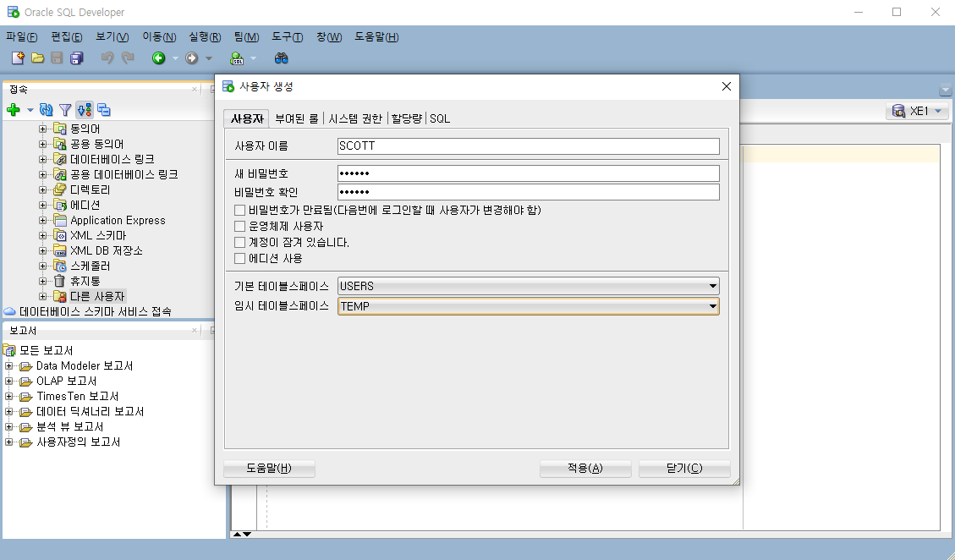Viewport: 955px width, 560px height.
Task: Click the schema browser icon in the Connections toolbar
Action: tap(84, 110)
